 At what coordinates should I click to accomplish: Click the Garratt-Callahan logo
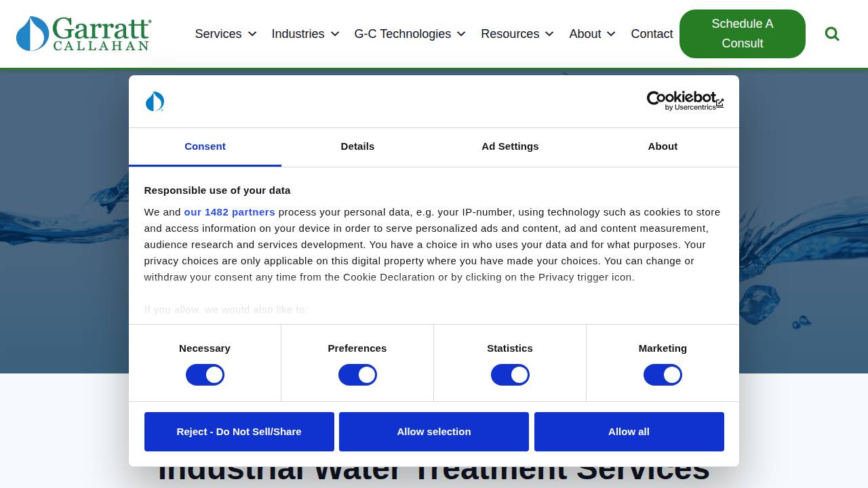tap(83, 34)
